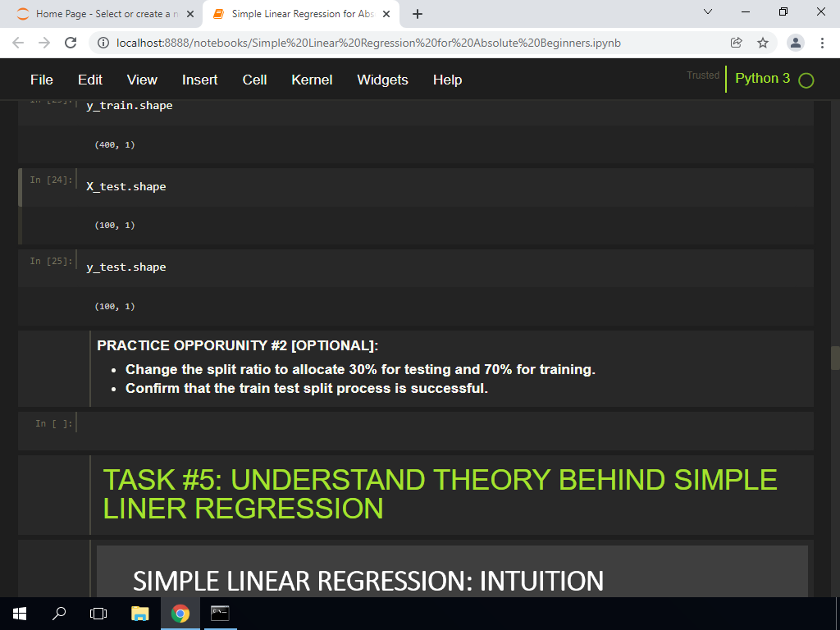Click the Chrome profile avatar icon
This screenshot has height=630, width=840.
pos(794,43)
